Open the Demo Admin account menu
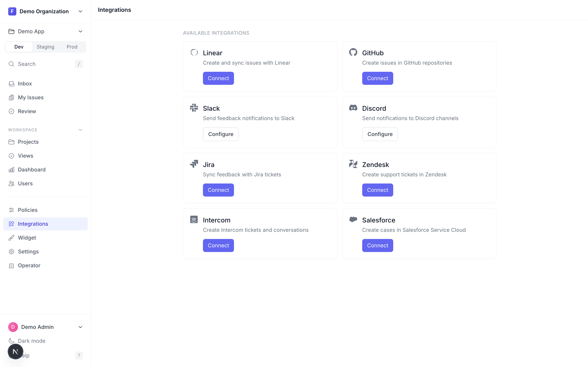 (x=80, y=327)
